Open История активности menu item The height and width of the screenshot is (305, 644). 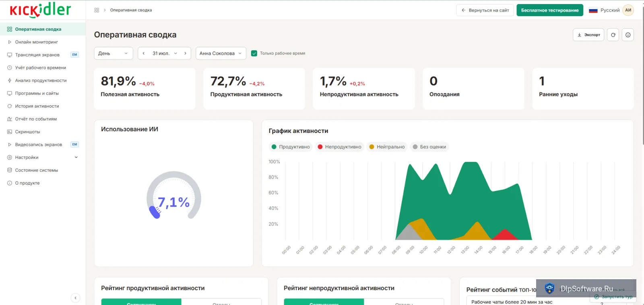coord(43,106)
